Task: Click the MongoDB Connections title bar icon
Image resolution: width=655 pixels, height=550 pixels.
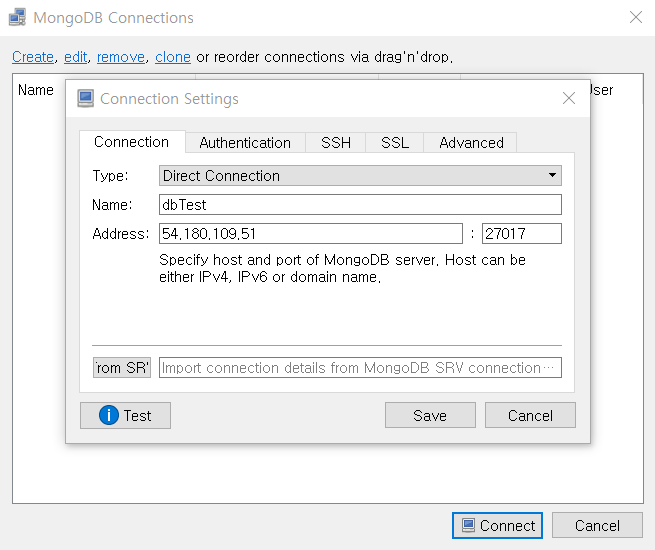Action: (x=18, y=18)
